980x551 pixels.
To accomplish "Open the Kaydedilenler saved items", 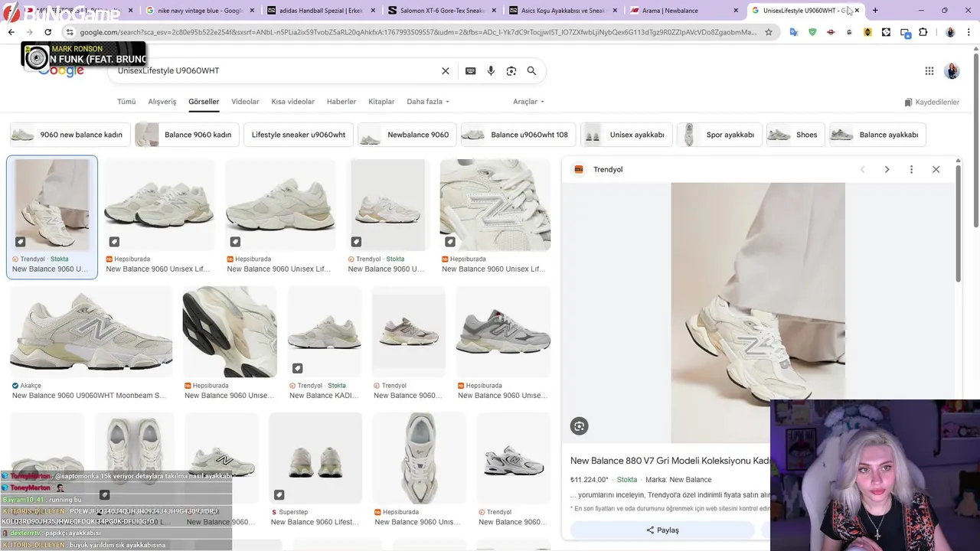I will tap(932, 102).
